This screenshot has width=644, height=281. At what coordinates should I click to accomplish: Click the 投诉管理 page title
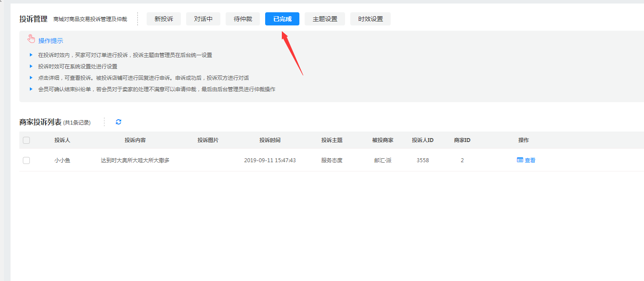33,19
